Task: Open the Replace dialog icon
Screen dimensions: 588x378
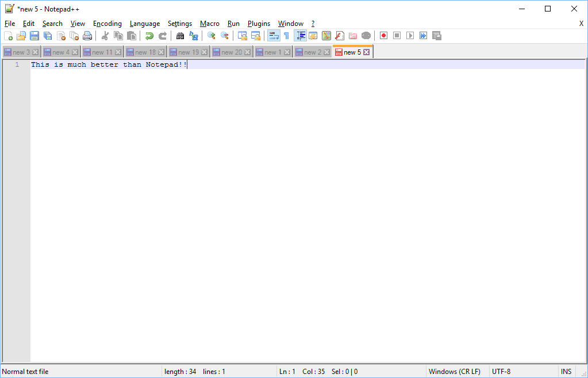Action: [x=194, y=36]
